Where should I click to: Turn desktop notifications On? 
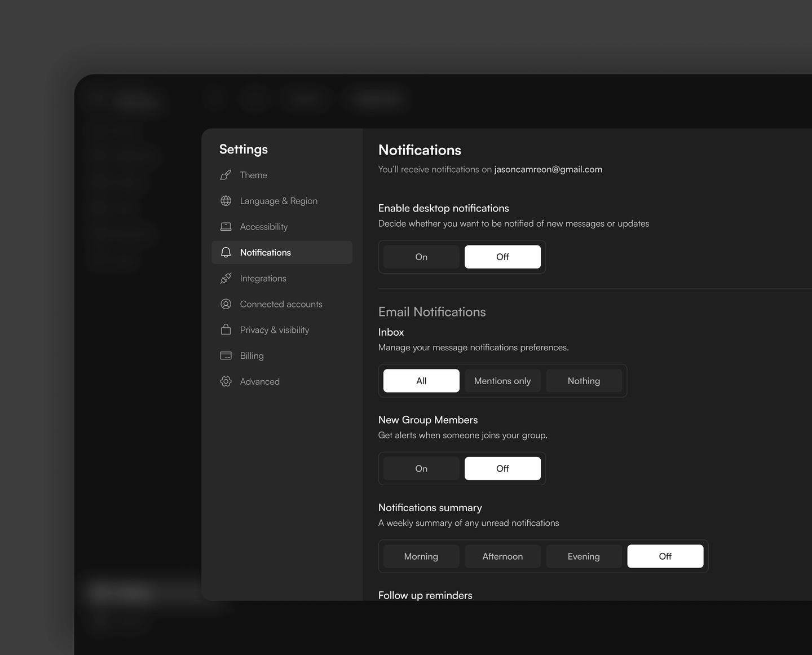tap(421, 257)
